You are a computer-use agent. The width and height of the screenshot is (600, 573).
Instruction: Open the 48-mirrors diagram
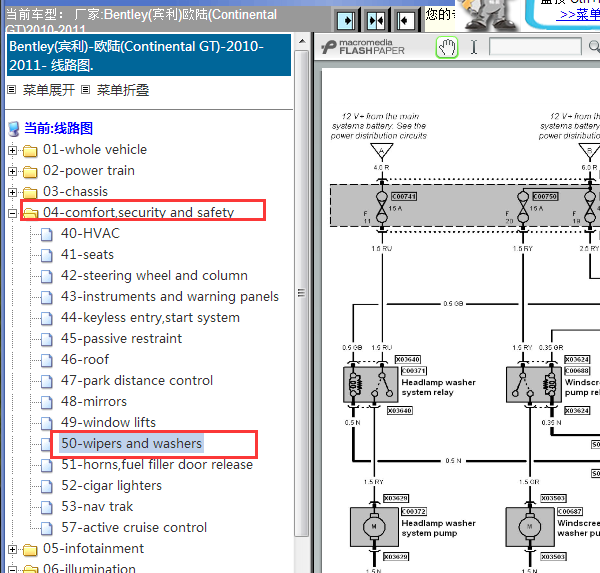[x=94, y=402]
